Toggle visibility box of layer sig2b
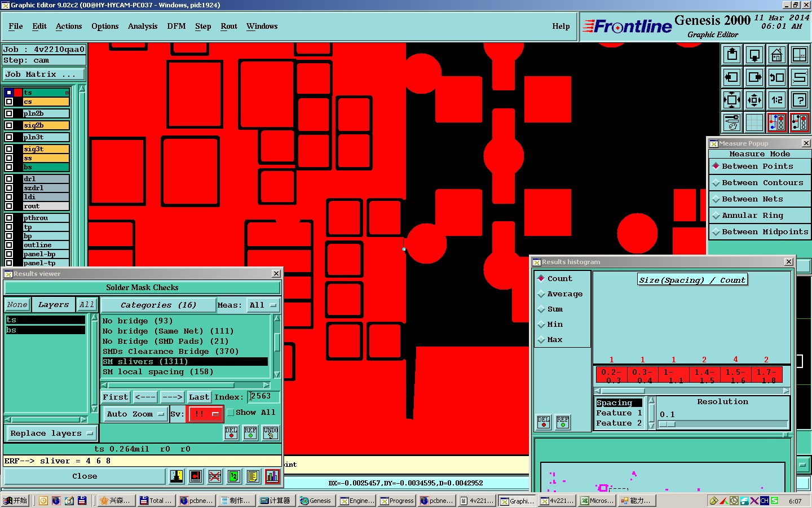The image size is (812, 508). point(9,125)
